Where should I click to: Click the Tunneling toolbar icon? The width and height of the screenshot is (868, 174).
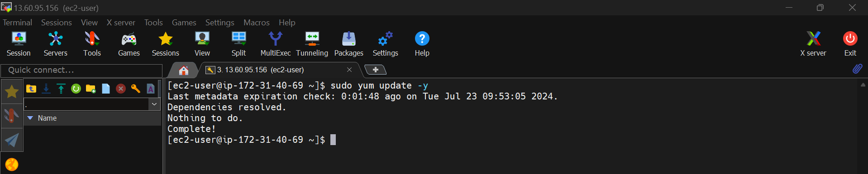(312, 44)
